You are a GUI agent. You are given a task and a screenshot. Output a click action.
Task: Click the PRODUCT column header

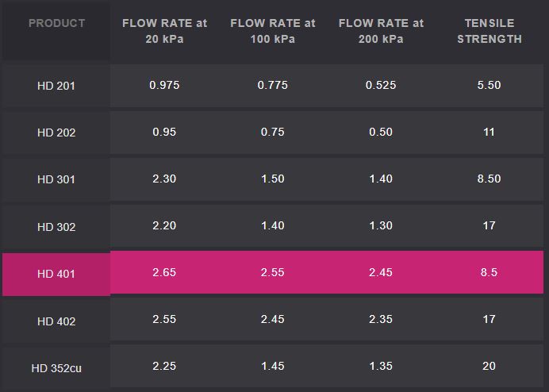click(x=56, y=23)
